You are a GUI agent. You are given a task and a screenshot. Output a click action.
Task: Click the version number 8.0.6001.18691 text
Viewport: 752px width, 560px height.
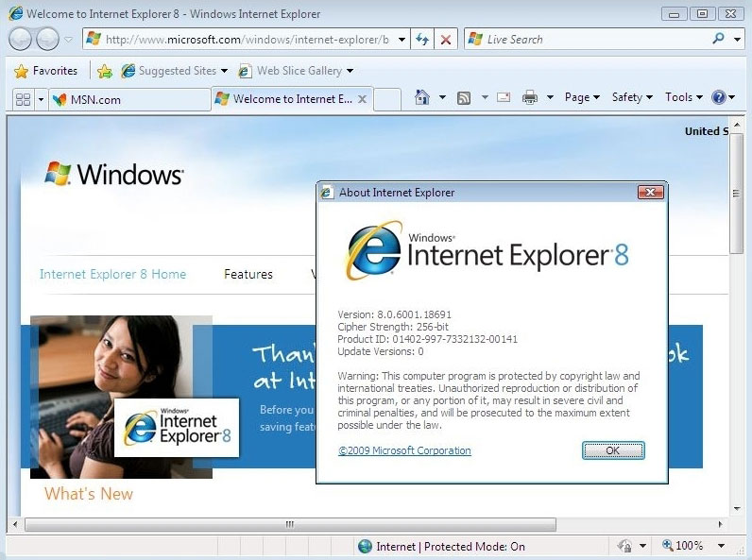[x=414, y=314]
